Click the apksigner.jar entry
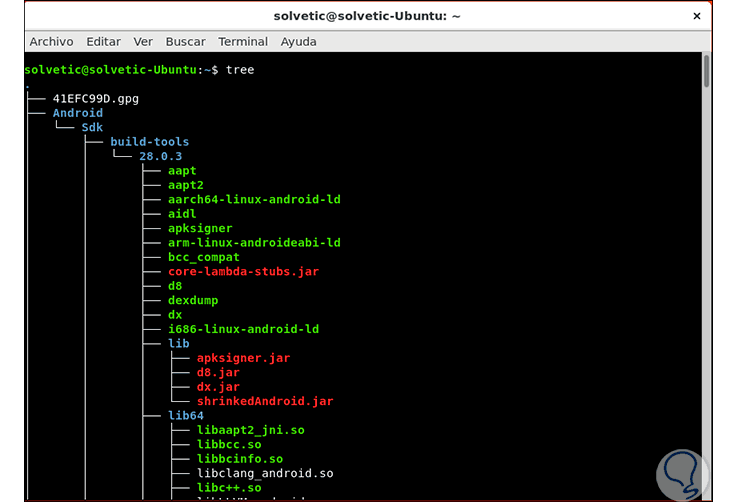 click(x=243, y=358)
